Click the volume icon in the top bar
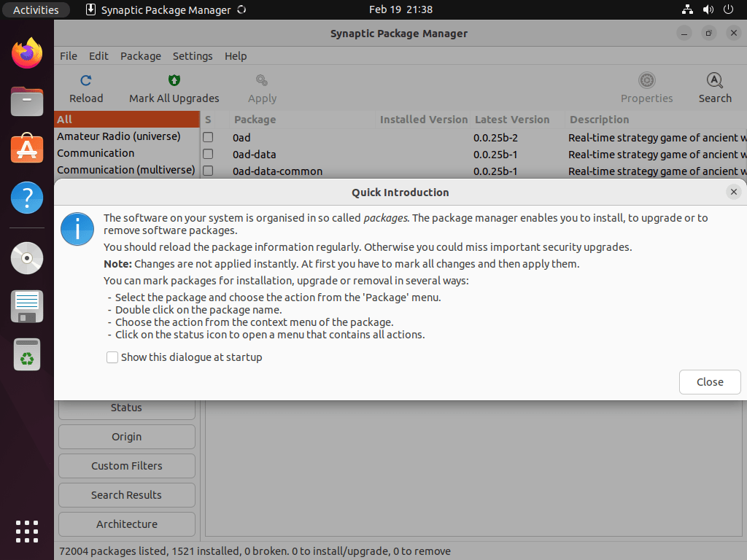Screen dimensions: 747x560 706,9
